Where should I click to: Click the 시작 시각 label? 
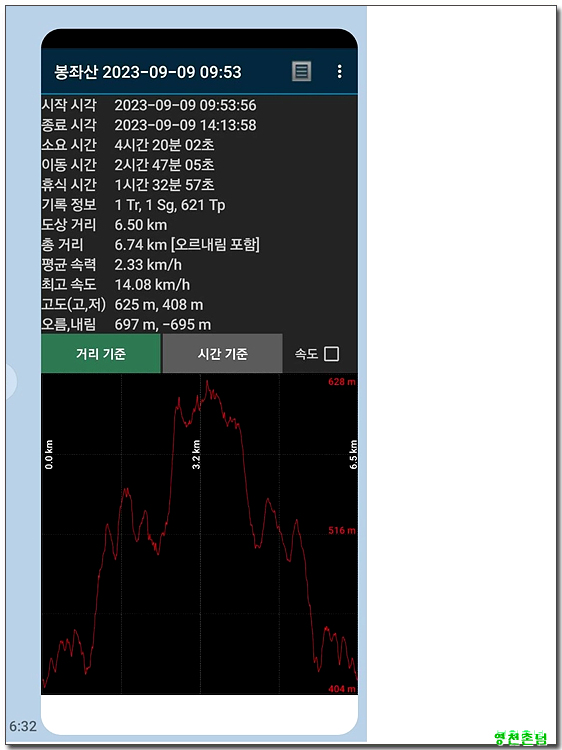tap(69, 105)
